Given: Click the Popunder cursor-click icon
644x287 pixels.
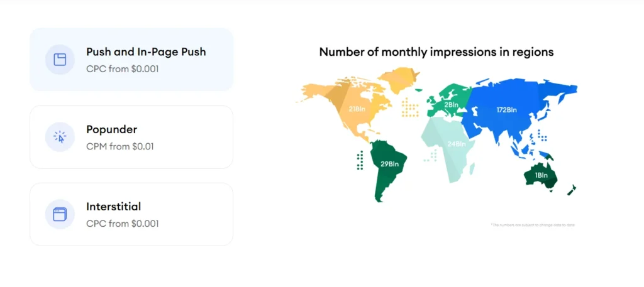Looking at the screenshot, I should click(x=60, y=137).
